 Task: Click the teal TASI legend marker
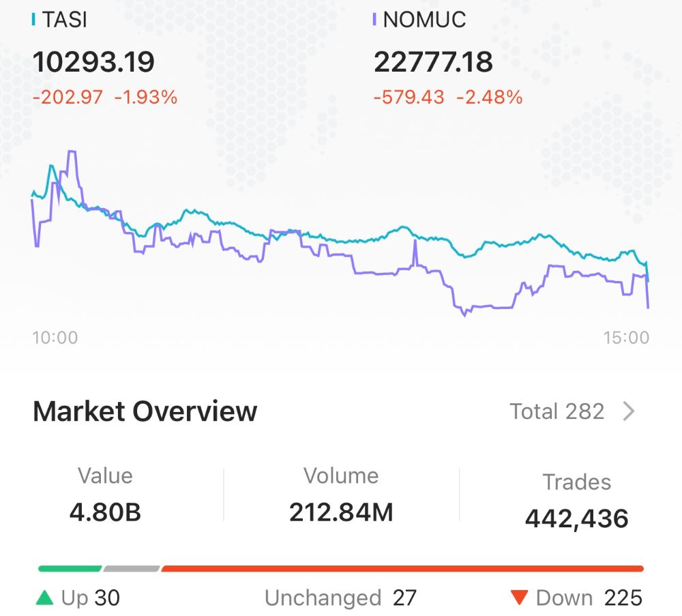[34, 20]
